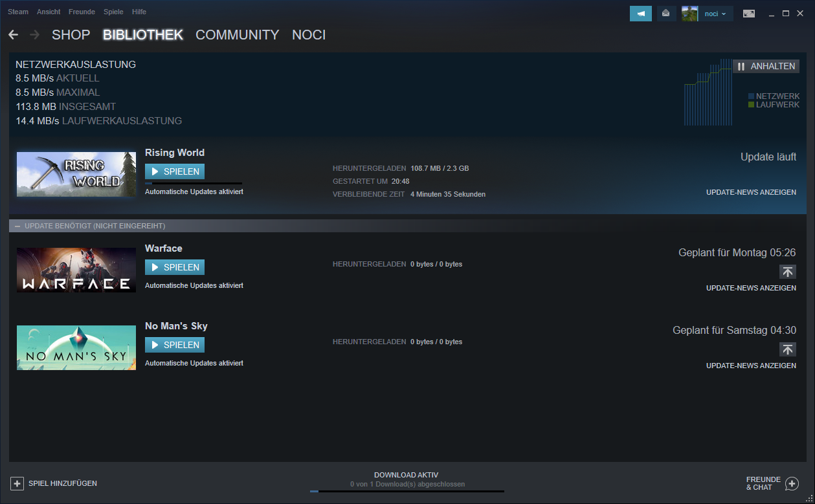Click the bottom download progress bar
815x504 pixels.
(407, 491)
